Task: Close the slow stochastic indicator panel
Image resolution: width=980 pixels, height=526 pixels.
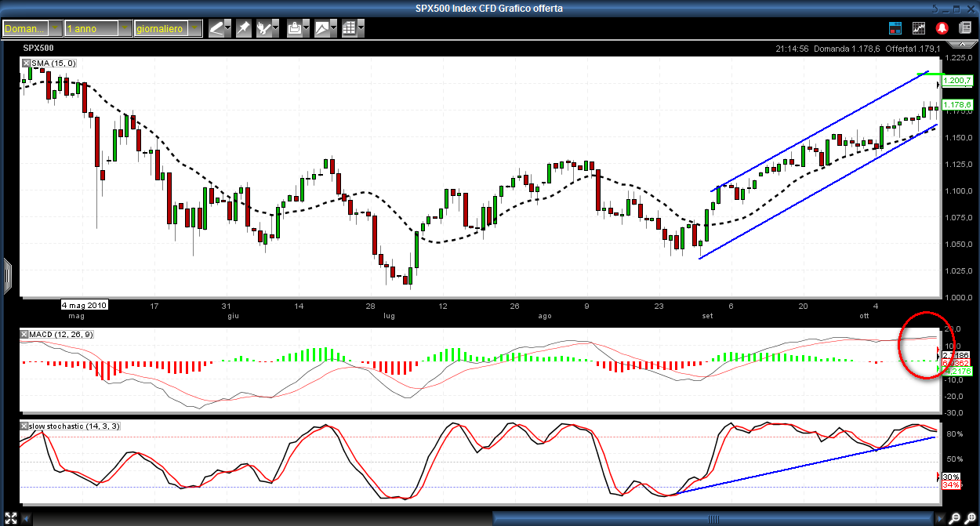Action: (24, 426)
